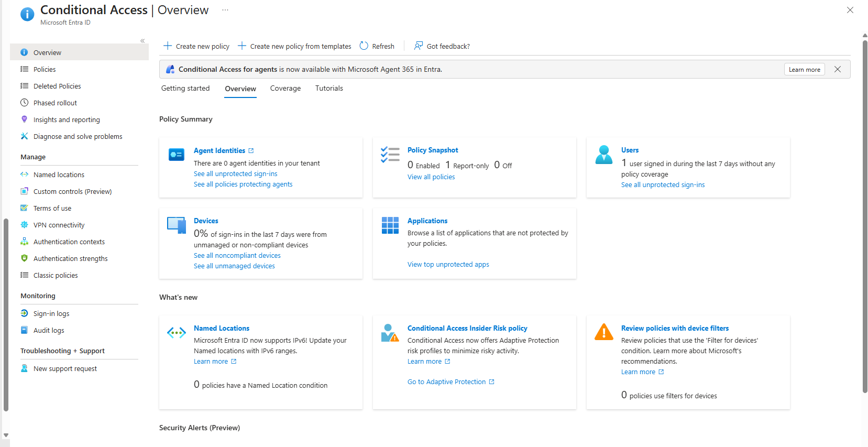Switch to the Coverage tab

point(285,88)
